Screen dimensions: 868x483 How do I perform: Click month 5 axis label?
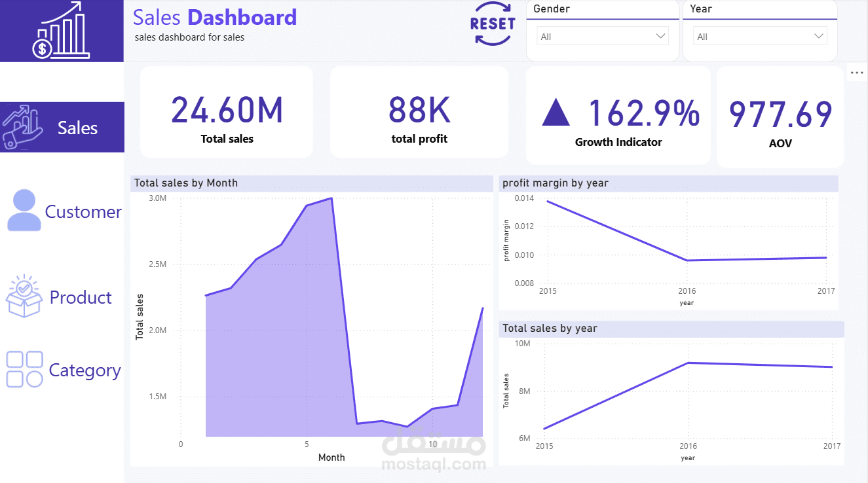(x=307, y=444)
